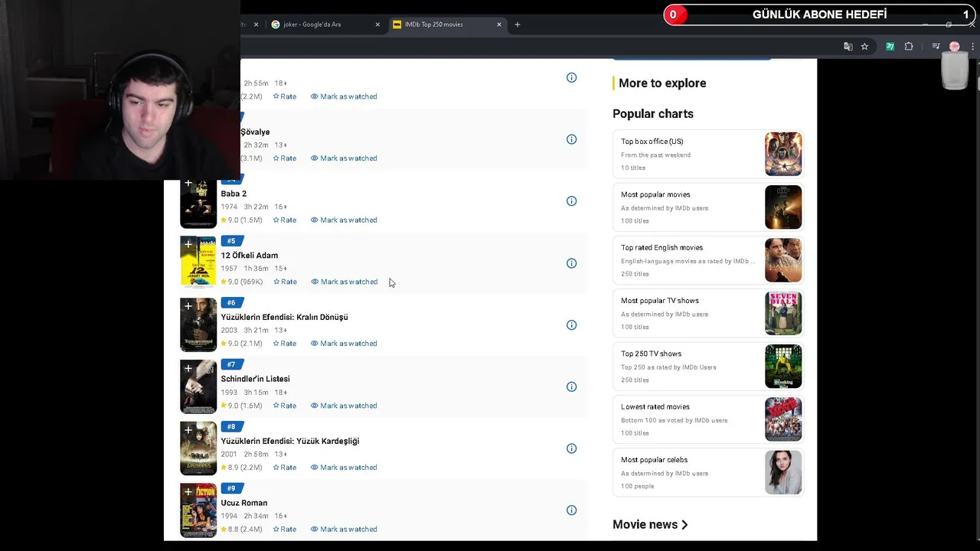Open Lowest rated movies chart

[x=708, y=419]
